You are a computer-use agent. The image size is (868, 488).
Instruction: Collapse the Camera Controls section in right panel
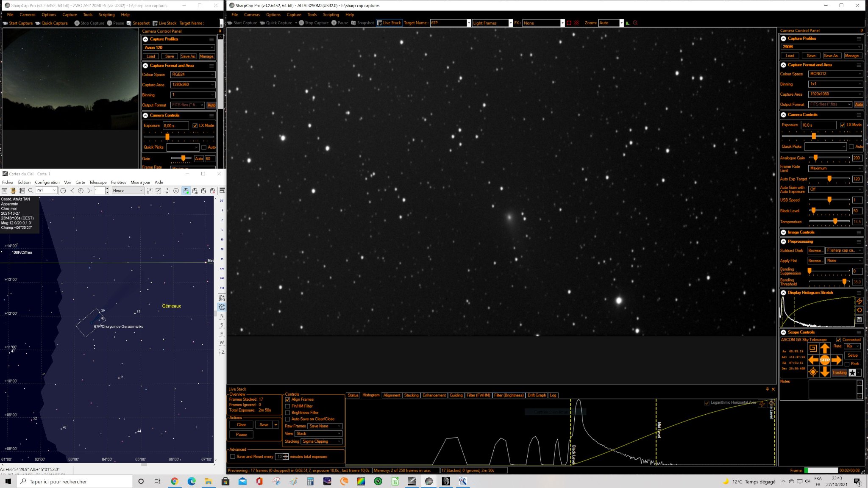pos(783,115)
